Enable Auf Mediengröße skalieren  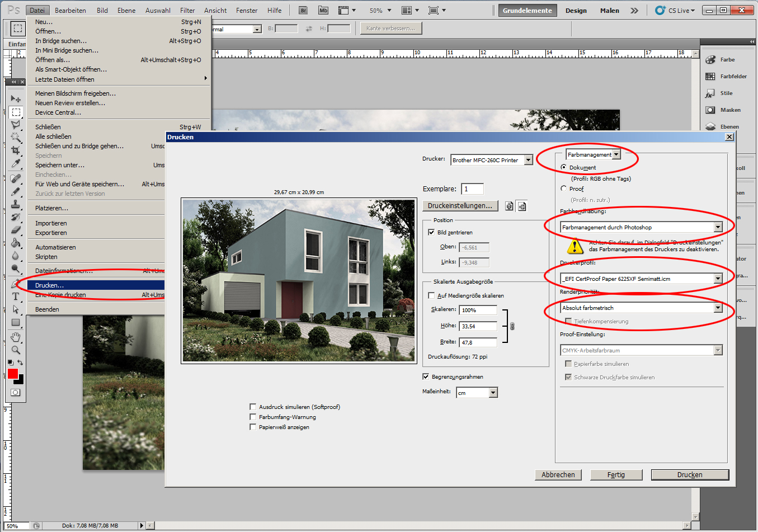click(431, 295)
